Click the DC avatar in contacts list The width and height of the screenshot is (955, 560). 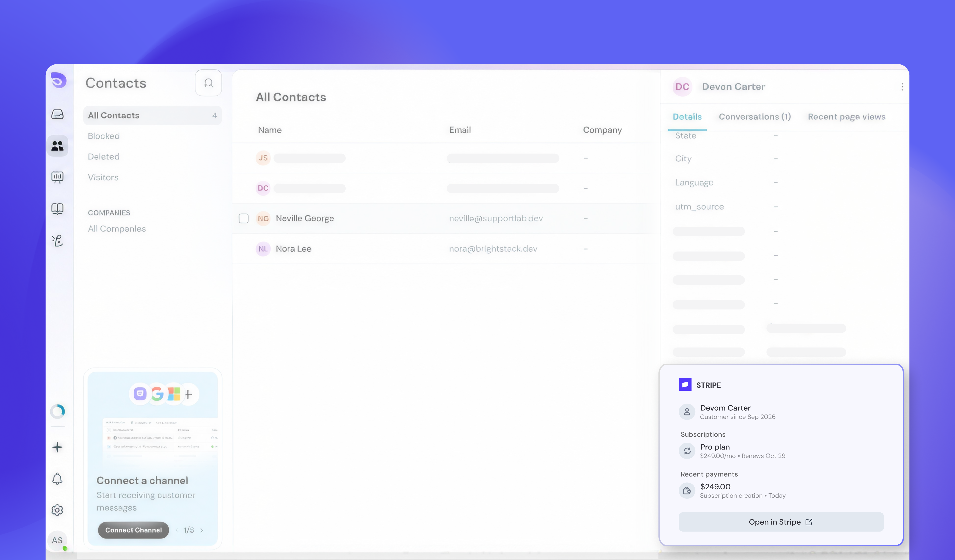[263, 188]
